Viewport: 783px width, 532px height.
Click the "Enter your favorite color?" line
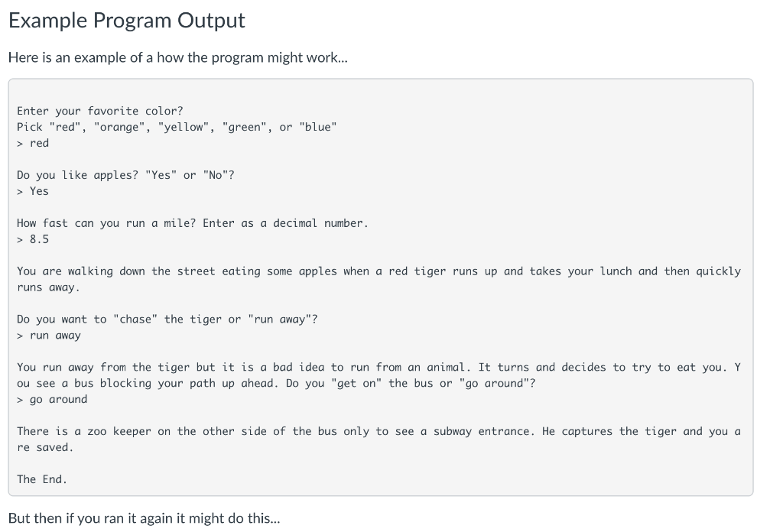100,111
